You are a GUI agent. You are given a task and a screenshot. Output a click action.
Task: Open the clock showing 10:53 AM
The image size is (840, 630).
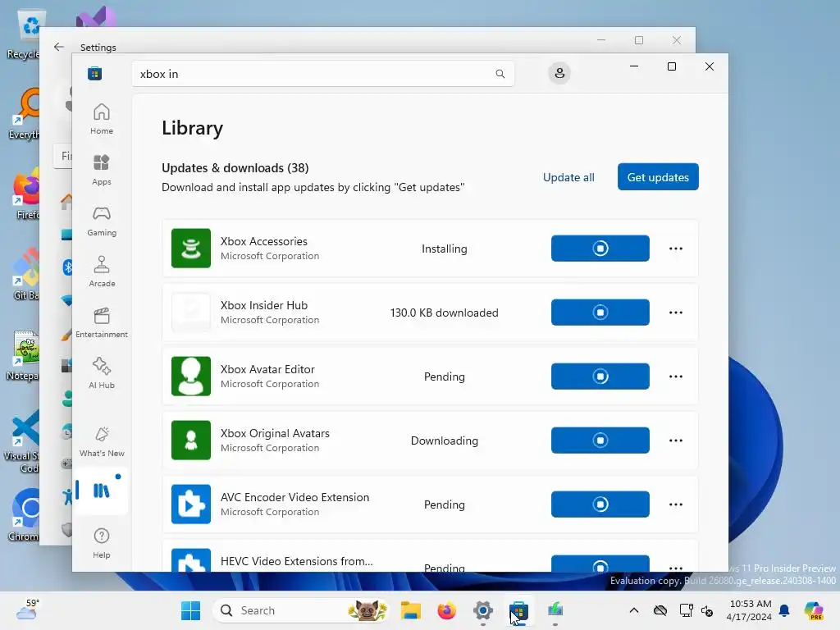pyautogui.click(x=751, y=610)
